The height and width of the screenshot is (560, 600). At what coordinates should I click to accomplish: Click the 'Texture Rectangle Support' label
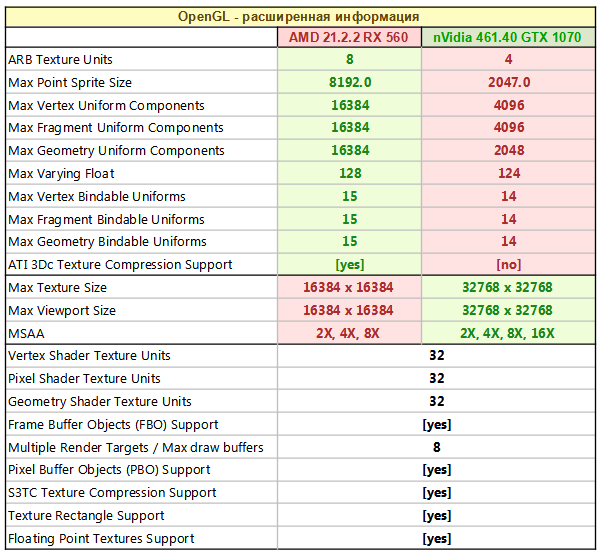86,516
